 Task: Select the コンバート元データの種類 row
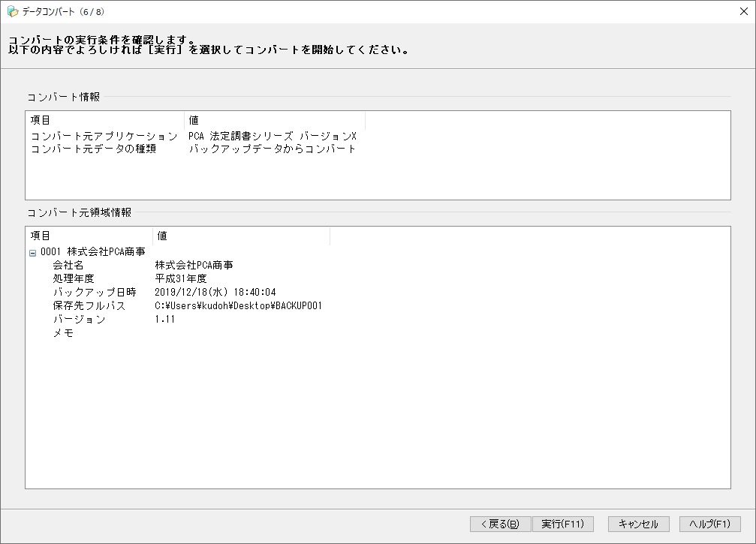point(93,149)
